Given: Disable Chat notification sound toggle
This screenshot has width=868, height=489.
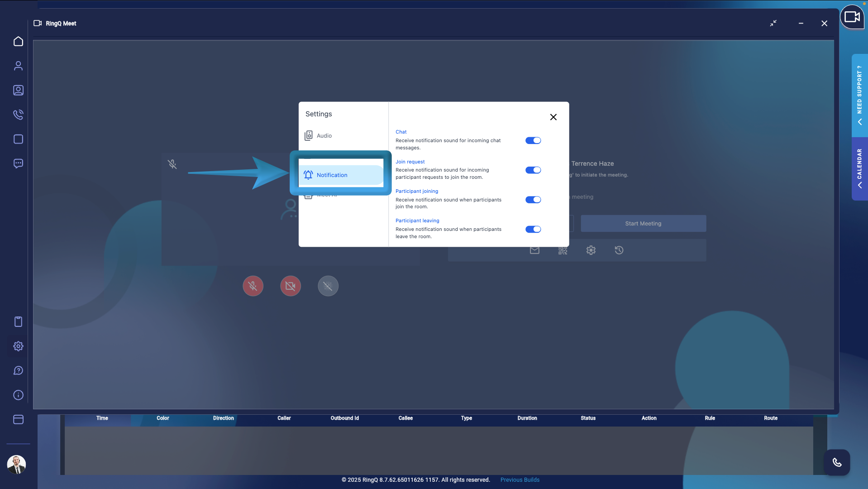Looking at the screenshot, I should click(x=533, y=140).
